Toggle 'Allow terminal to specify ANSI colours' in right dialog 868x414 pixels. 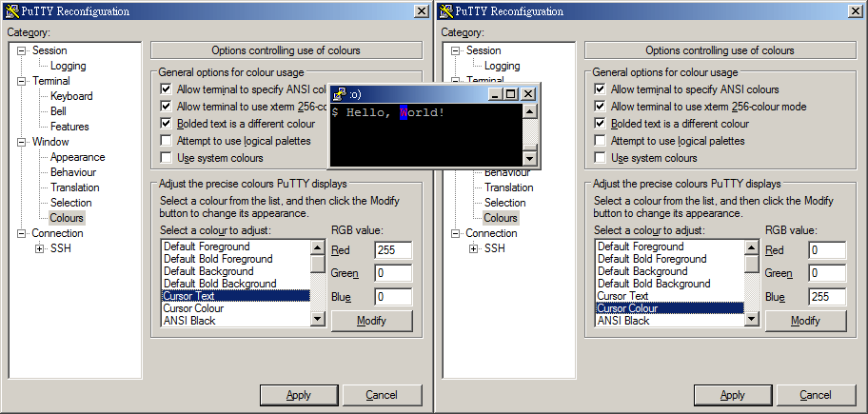(x=600, y=89)
